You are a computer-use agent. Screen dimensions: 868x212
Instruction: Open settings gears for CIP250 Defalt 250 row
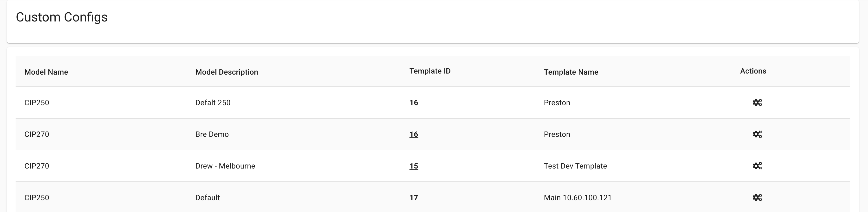tap(757, 103)
